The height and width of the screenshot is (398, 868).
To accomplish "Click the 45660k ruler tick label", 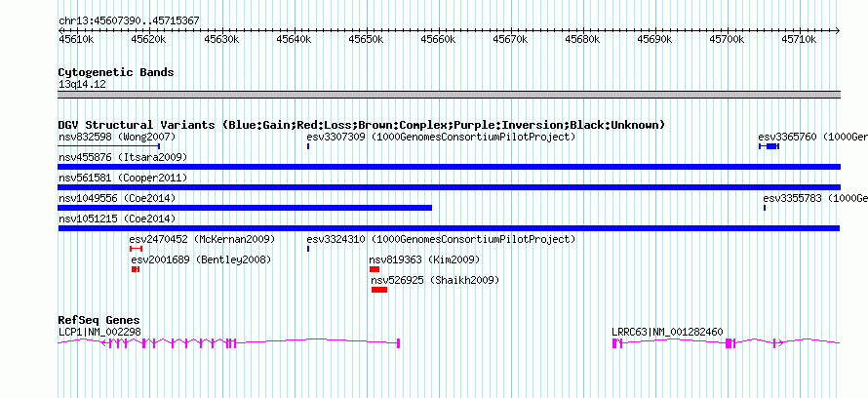I will point(439,39).
